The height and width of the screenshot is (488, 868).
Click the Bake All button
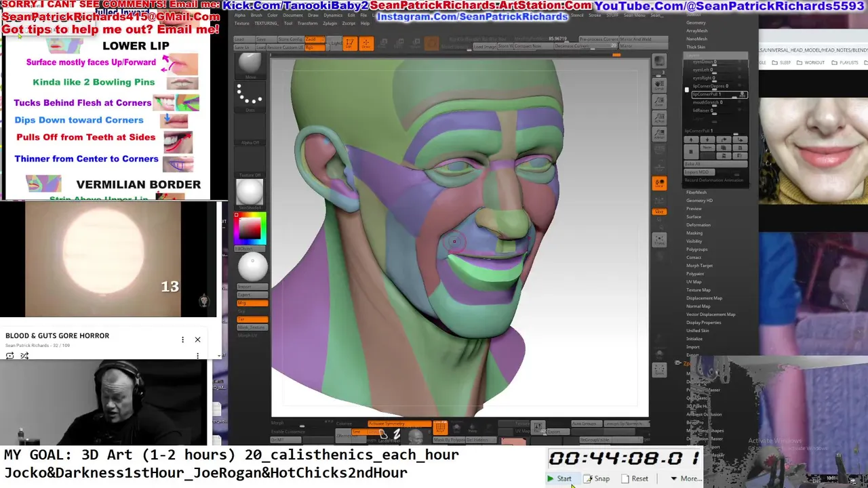(715, 164)
